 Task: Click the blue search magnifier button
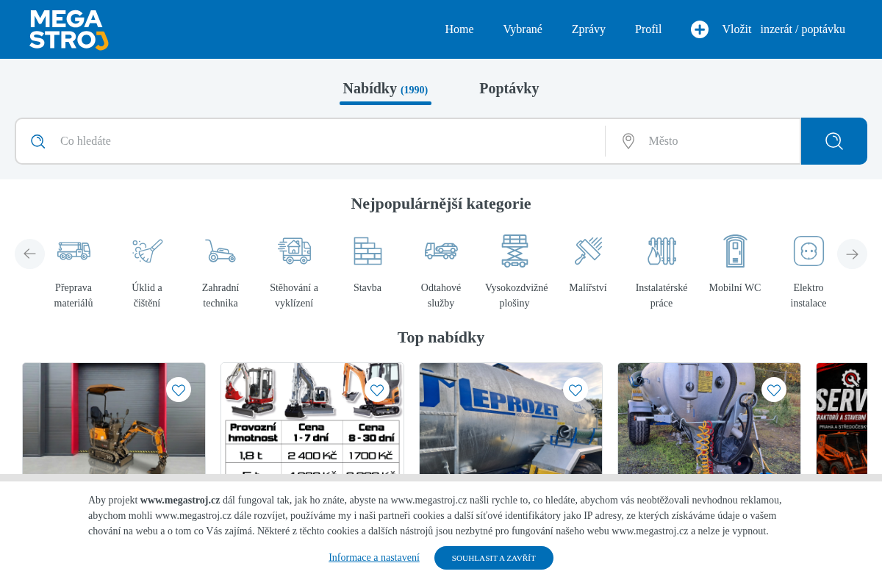pyautogui.click(x=834, y=141)
